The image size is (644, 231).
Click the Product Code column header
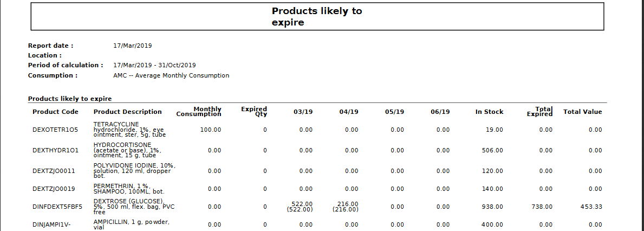coord(55,112)
